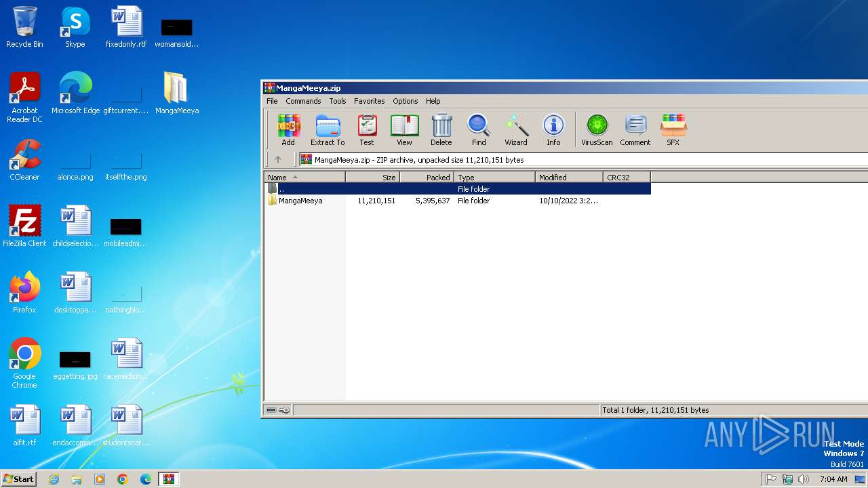The width and height of the screenshot is (868, 488).
Task: Sort by the Type column header
Action: 494,178
